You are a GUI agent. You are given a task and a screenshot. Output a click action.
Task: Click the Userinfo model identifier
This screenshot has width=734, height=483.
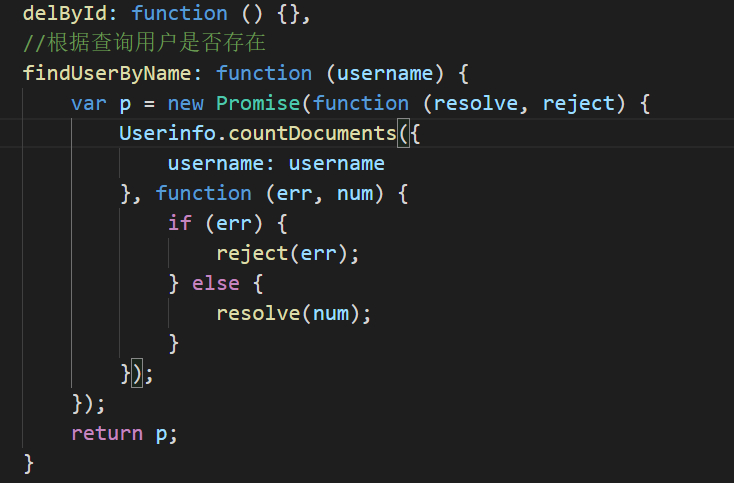point(168,133)
